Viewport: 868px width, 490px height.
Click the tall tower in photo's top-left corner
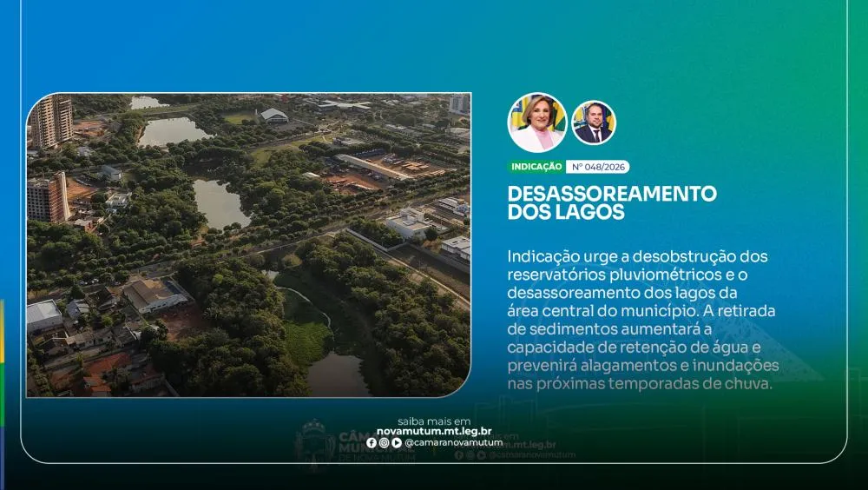pyautogui.click(x=52, y=120)
